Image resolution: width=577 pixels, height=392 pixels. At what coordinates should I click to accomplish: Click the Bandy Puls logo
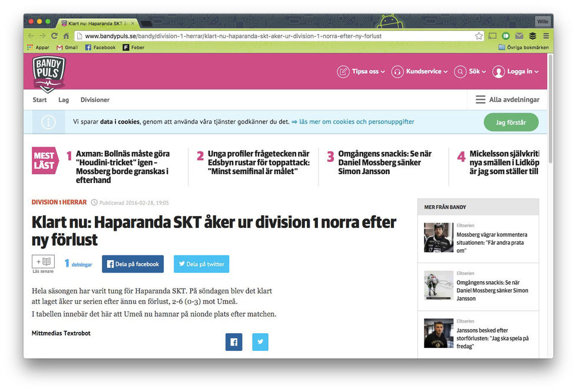point(48,73)
